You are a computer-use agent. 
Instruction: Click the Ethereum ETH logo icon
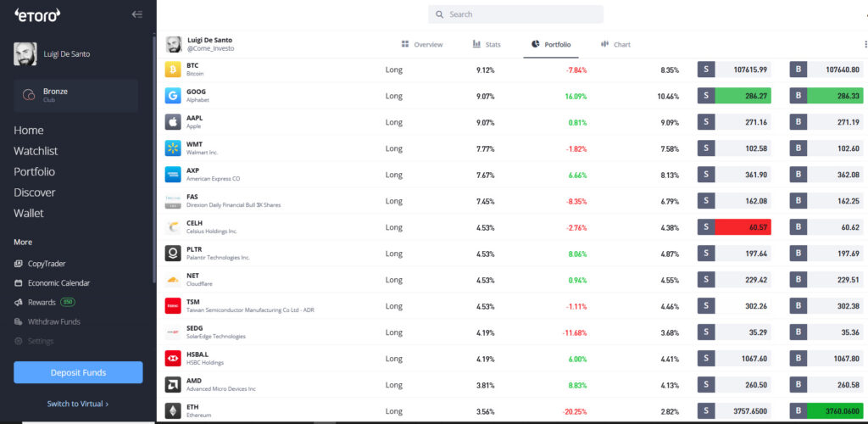click(x=173, y=411)
